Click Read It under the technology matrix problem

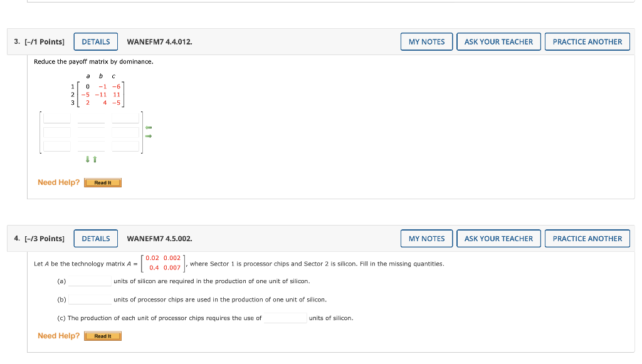click(x=102, y=336)
